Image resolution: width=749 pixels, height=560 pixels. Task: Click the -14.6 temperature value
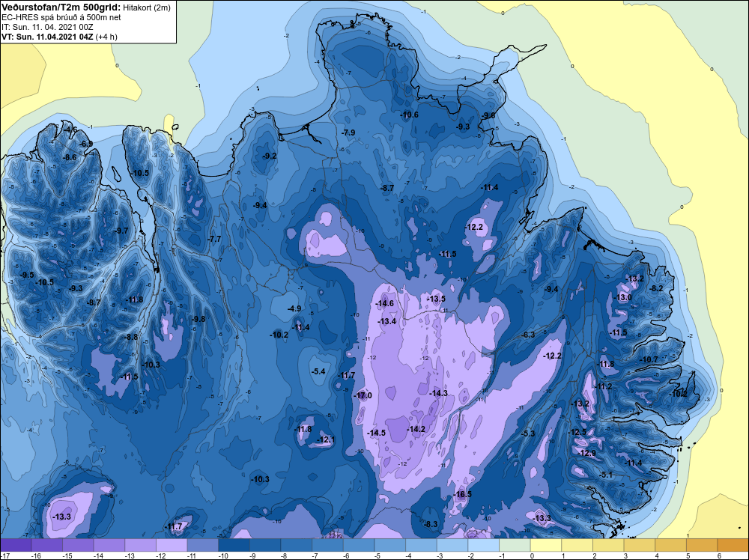(384, 303)
